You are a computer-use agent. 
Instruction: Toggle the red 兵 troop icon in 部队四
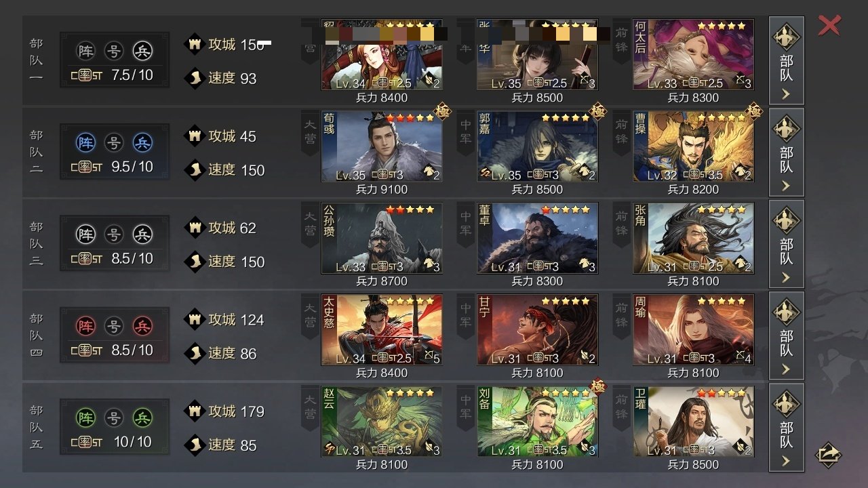(x=142, y=327)
